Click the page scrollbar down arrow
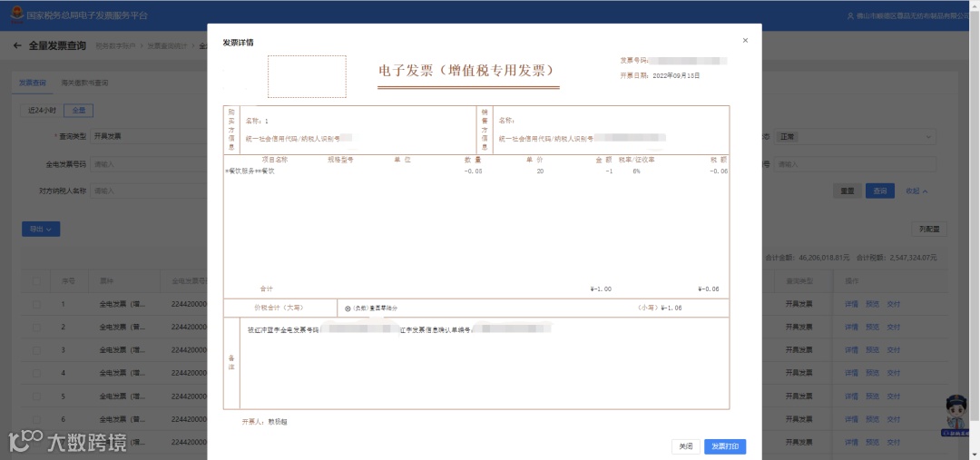The height and width of the screenshot is (460, 980). coord(976,456)
